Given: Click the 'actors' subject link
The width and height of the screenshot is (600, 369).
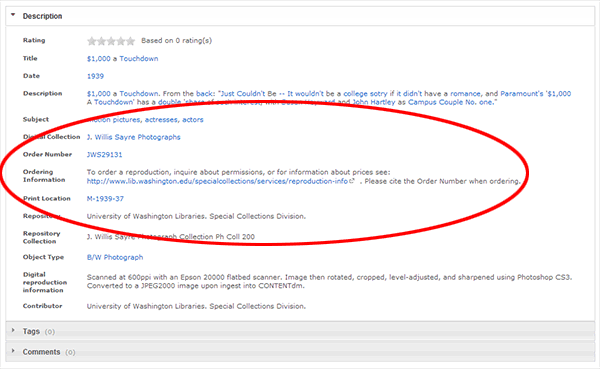Looking at the screenshot, I should tap(193, 120).
